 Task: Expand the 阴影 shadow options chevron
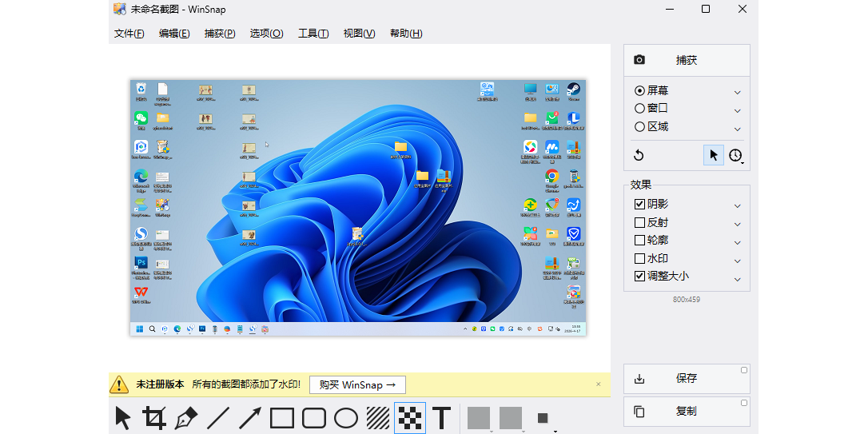pyautogui.click(x=737, y=206)
